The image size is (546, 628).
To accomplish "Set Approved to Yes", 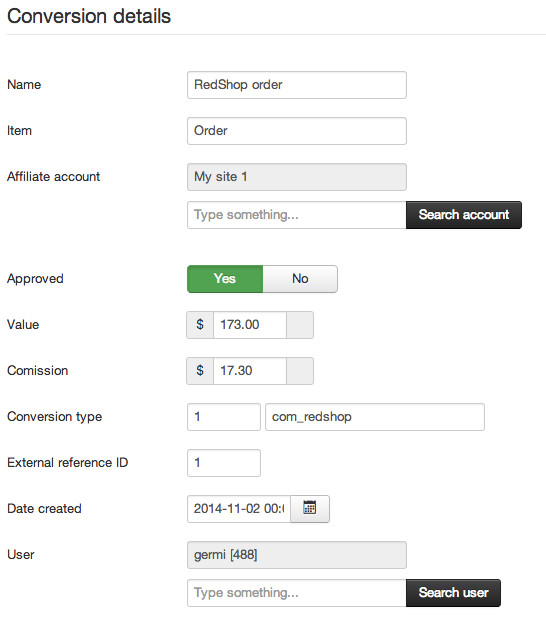I will point(225,279).
